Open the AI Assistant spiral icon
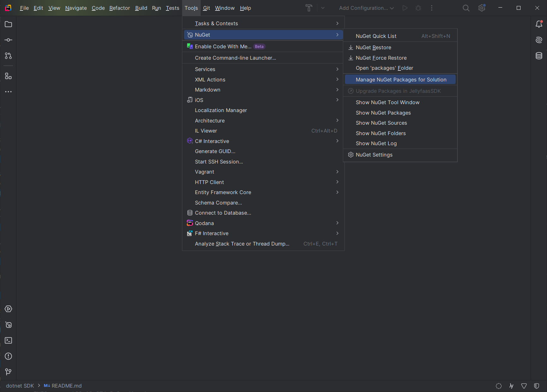Image resolution: width=547 pixels, height=392 pixels. pyautogui.click(x=539, y=40)
